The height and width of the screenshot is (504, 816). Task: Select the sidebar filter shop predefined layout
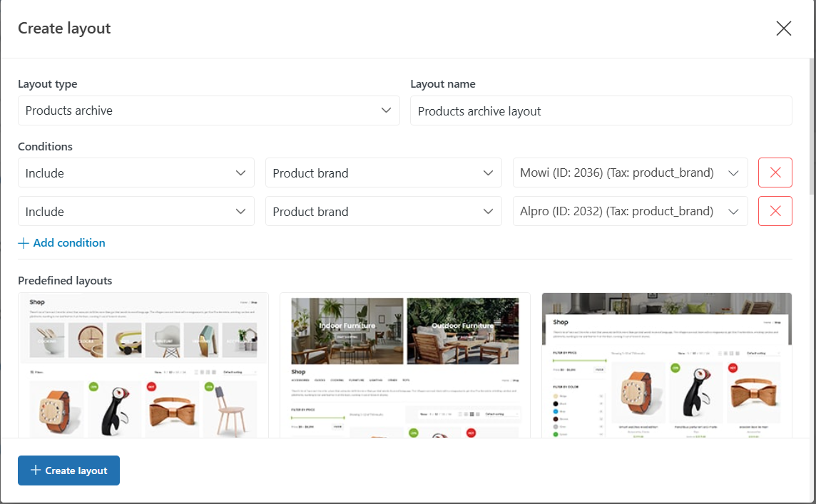tap(667, 365)
